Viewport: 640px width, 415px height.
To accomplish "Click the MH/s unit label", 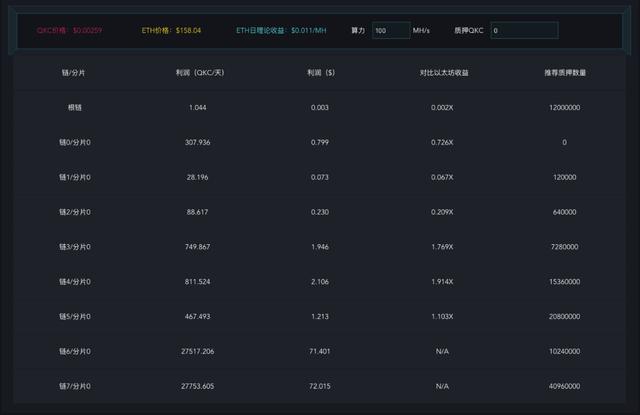I will [x=421, y=31].
